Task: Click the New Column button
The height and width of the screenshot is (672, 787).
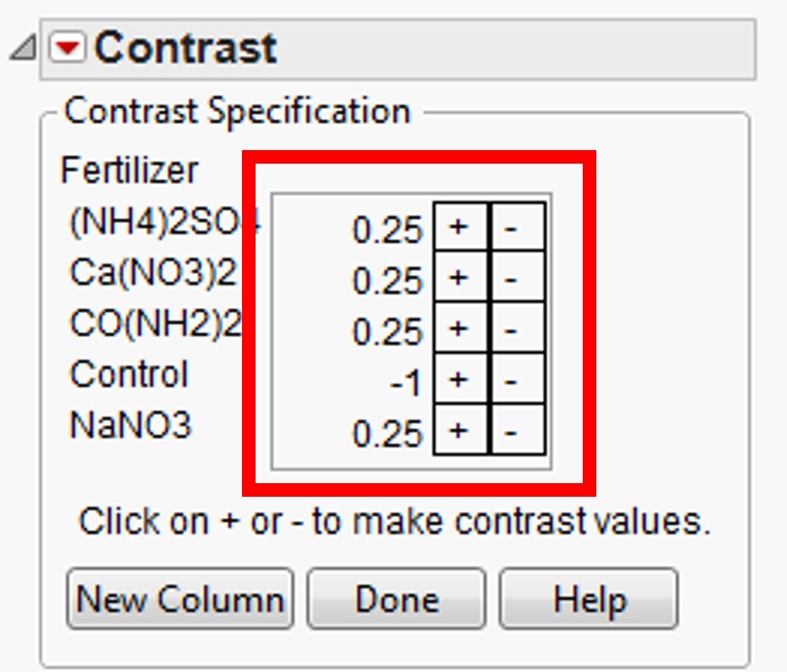Action: pyautogui.click(x=180, y=598)
